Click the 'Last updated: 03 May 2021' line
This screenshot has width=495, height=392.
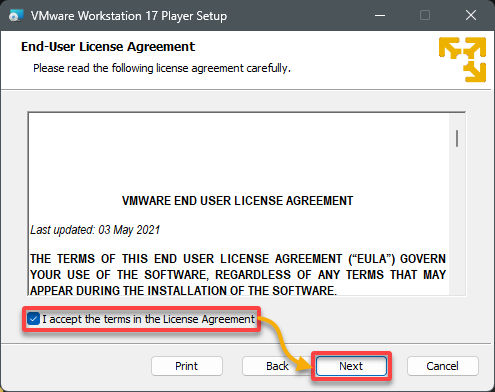click(x=95, y=230)
